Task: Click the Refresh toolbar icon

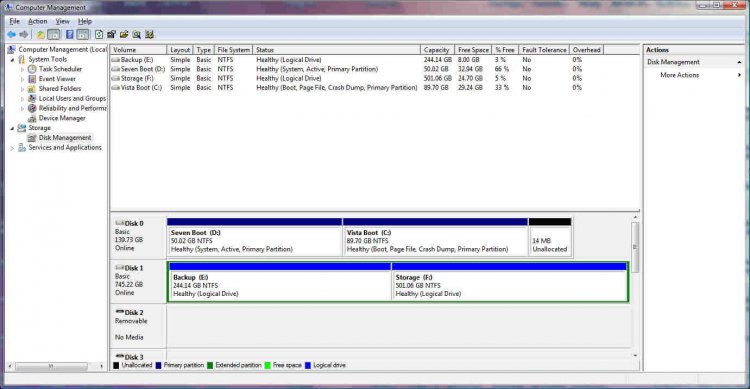Action: [x=99, y=34]
